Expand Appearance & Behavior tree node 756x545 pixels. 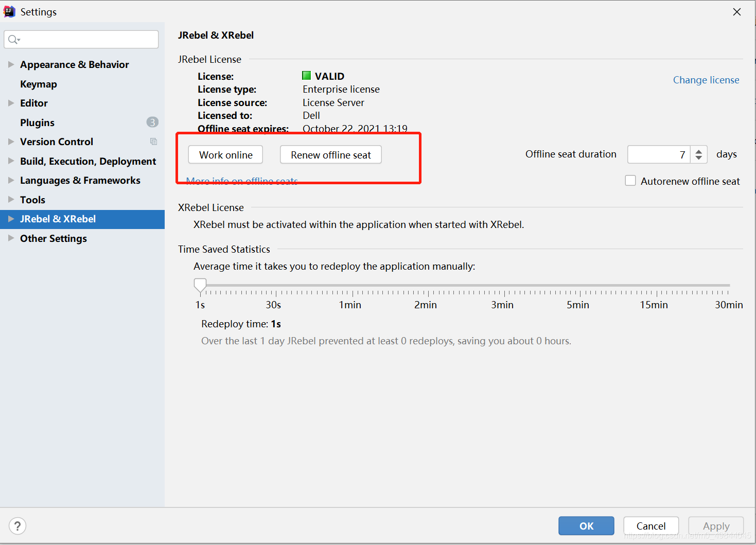click(x=11, y=64)
